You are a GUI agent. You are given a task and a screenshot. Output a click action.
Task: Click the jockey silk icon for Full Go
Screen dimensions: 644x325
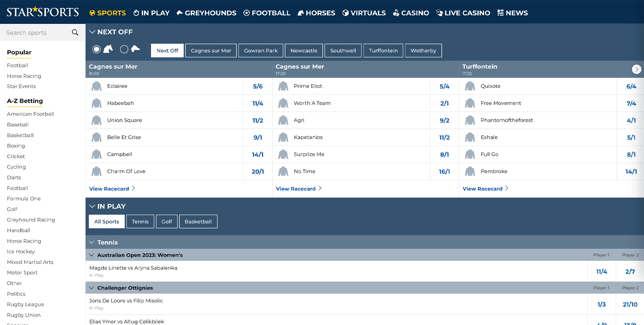(x=470, y=155)
